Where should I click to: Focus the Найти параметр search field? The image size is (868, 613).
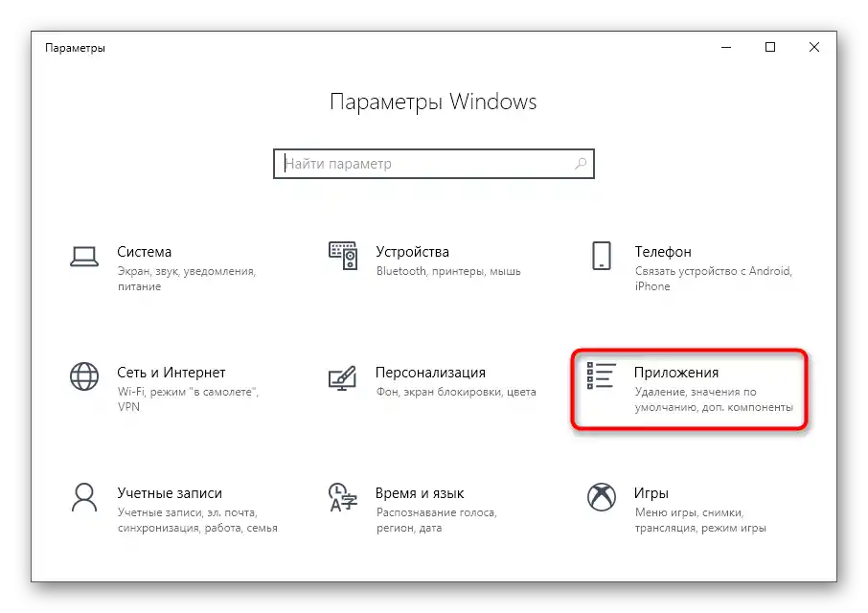[x=433, y=164]
